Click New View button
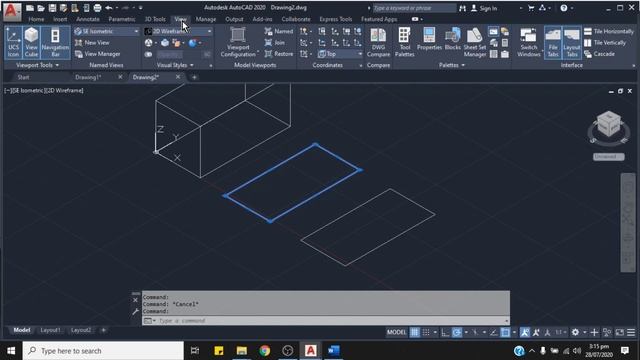Viewport: 640px width, 360px height. 92,42
